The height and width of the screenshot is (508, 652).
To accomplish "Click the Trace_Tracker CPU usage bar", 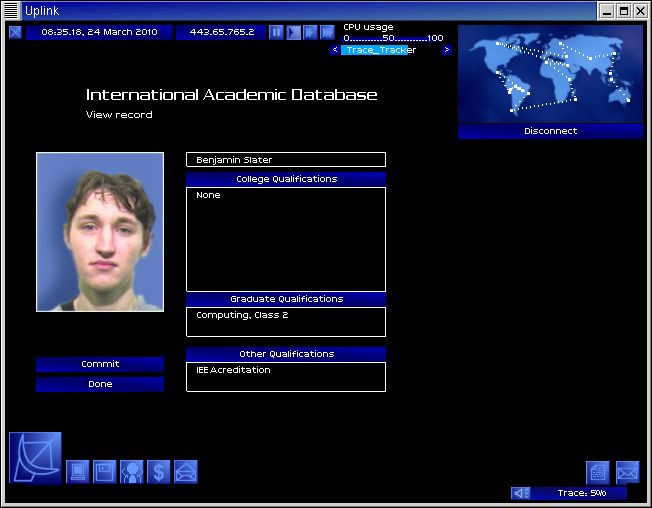I will (x=391, y=50).
